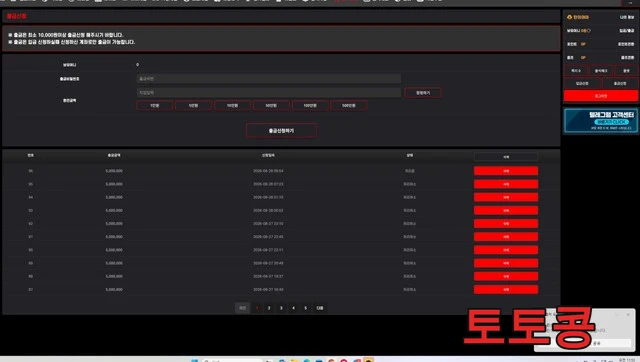640x362 pixels.
Task: Go to previous page with 이전
Action: click(242, 308)
